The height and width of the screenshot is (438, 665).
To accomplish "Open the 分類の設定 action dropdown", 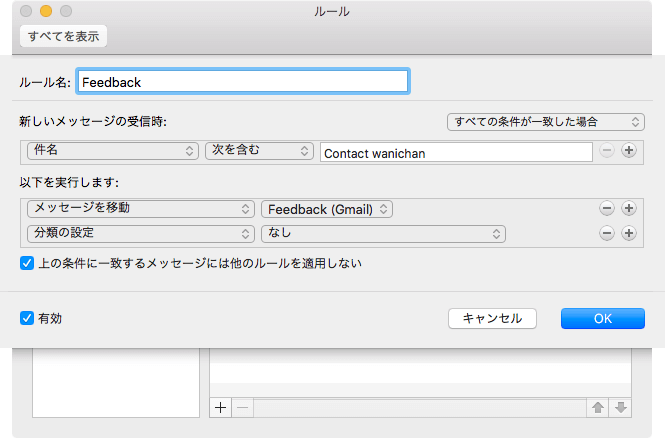I will click(x=139, y=233).
